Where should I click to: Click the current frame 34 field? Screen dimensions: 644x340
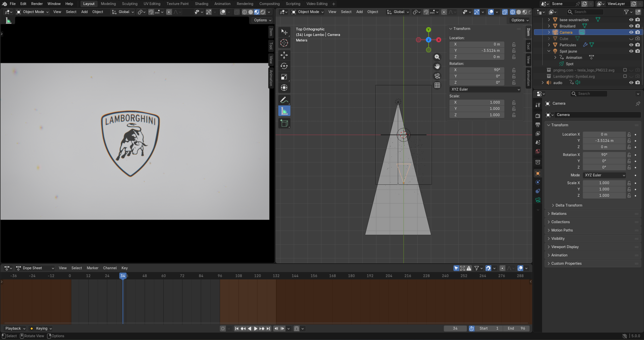[455, 329]
